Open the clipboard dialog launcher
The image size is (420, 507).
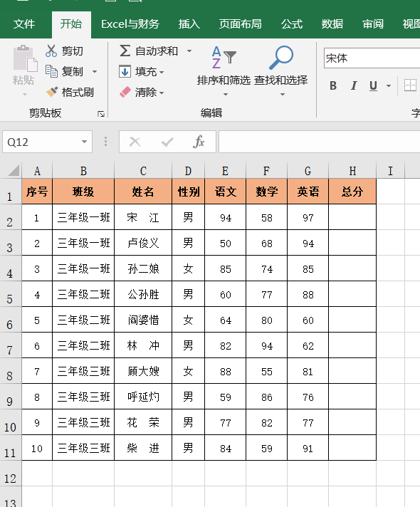101,114
